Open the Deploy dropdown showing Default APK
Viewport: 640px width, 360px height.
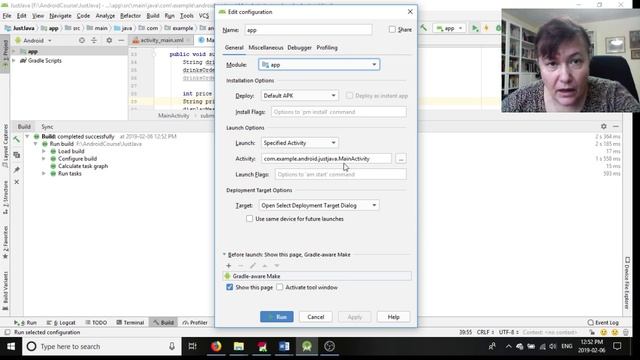(300, 96)
